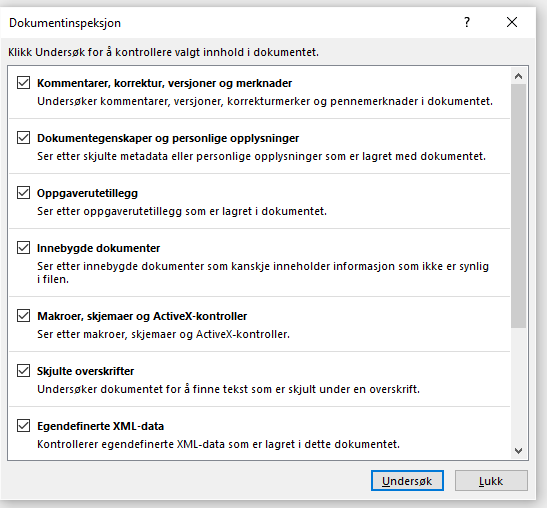Click the Innebygde dokumenter description text
547x508 pixels.
point(263,272)
